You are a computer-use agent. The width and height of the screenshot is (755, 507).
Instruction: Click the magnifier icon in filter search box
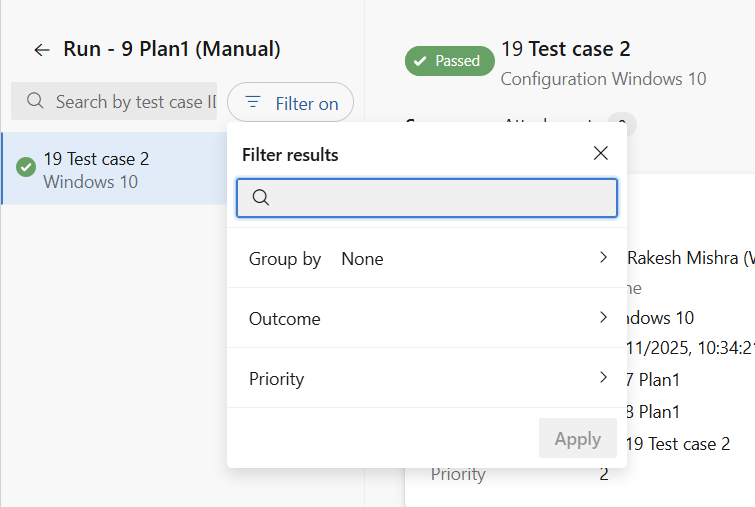pyautogui.click(x=260, y=198)
